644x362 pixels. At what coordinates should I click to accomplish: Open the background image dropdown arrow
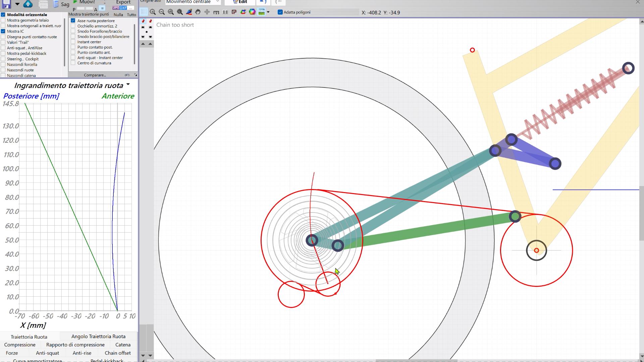click(x=268, y=12)
